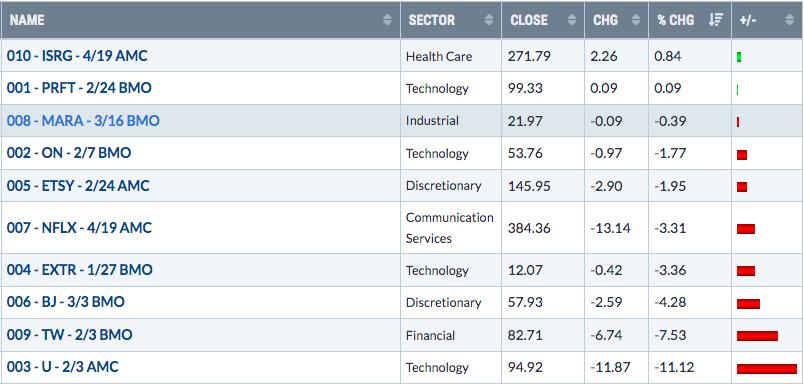
Task: Click the SECTOR column header label
Action: tap(432, 20)
